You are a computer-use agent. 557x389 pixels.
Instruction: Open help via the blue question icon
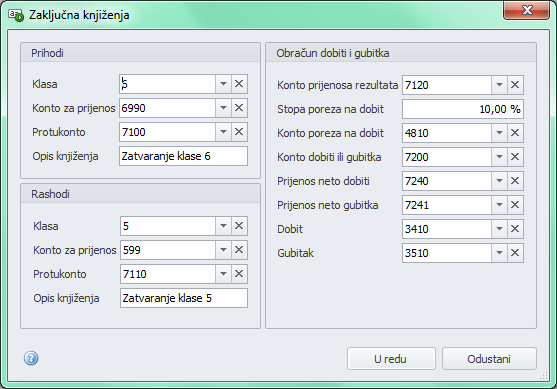click(31, 358)
